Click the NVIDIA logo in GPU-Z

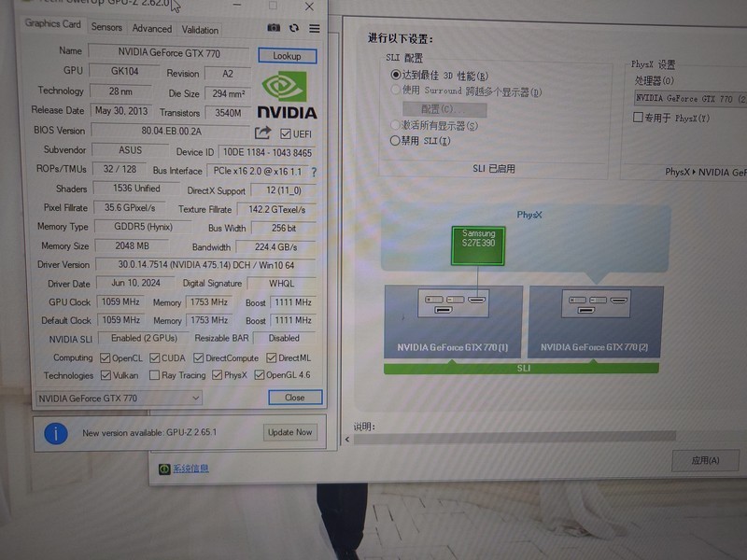pyautogui.click(x=287, y=95)
